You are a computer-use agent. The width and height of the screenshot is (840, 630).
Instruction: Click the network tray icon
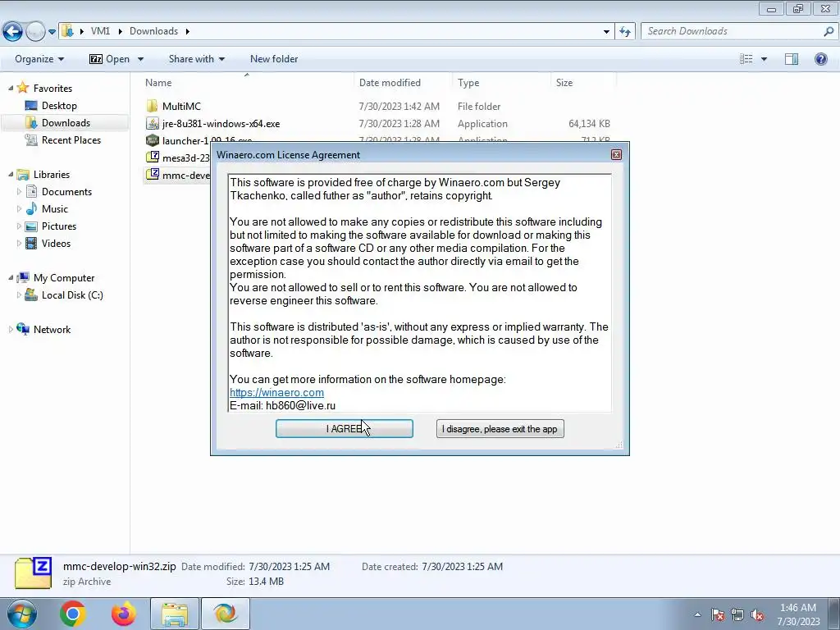737,614
